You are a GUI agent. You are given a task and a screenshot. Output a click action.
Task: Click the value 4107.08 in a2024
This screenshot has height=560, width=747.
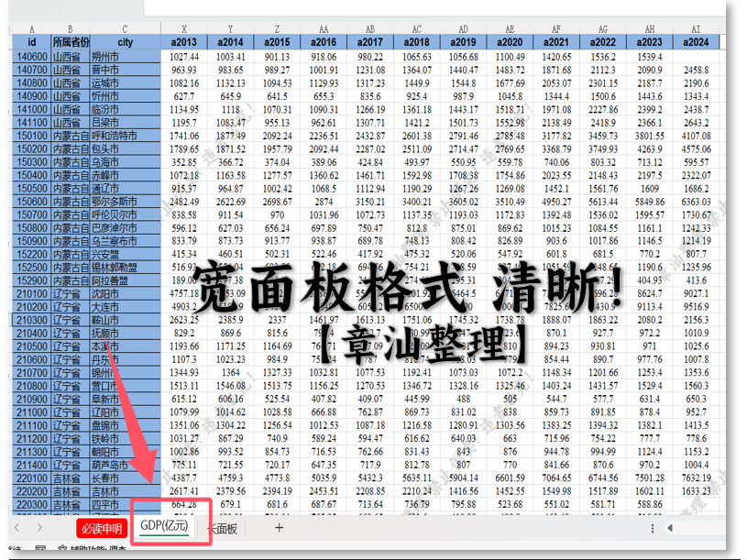(696, 136)
